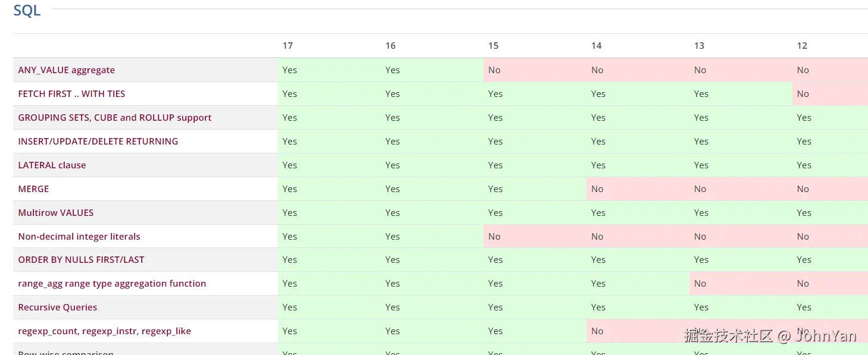868x355 pixels.
Task: Open the Multirow VALUES link
Action: 55,213
